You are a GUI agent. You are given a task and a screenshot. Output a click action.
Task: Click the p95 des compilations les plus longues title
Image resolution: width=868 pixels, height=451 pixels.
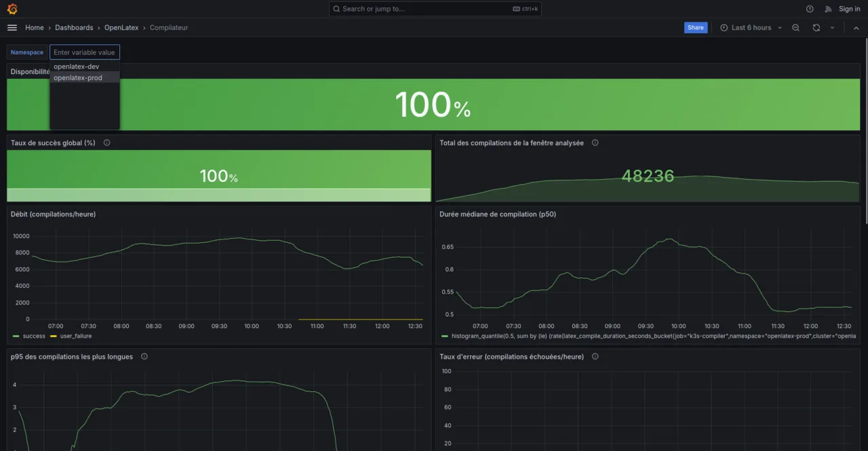coord(72,357)
